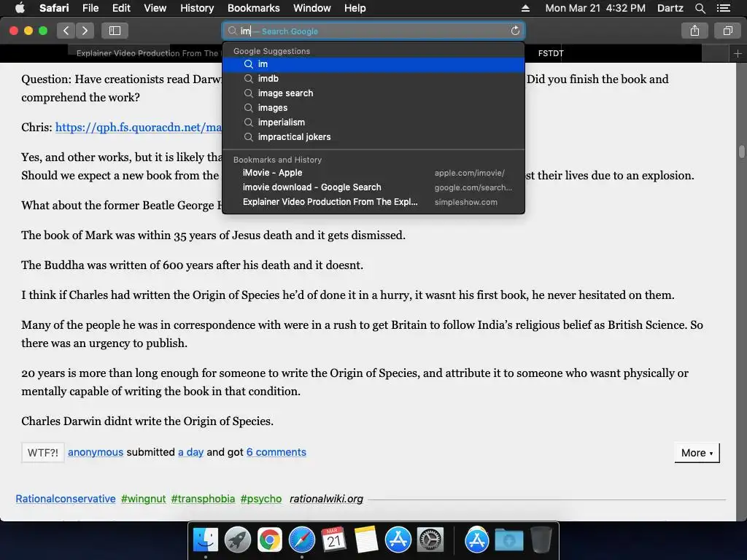Open the View menu
Screen dimensions: 747x560
155,8
